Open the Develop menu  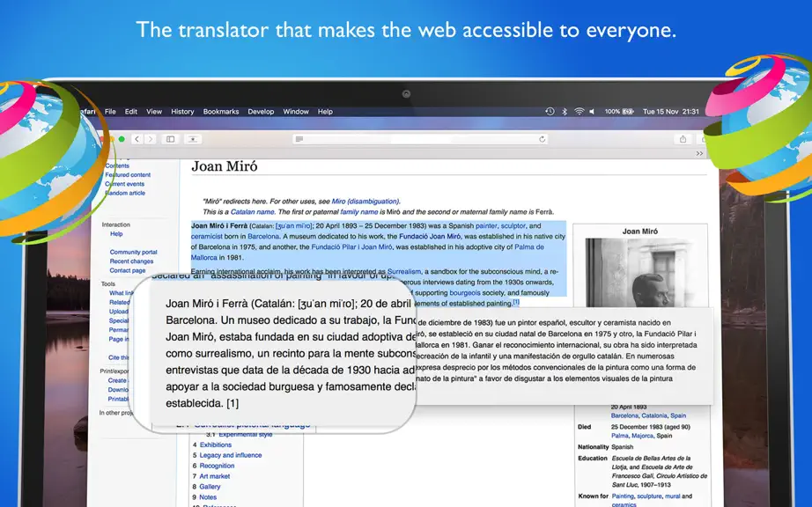tap(261, 112)
